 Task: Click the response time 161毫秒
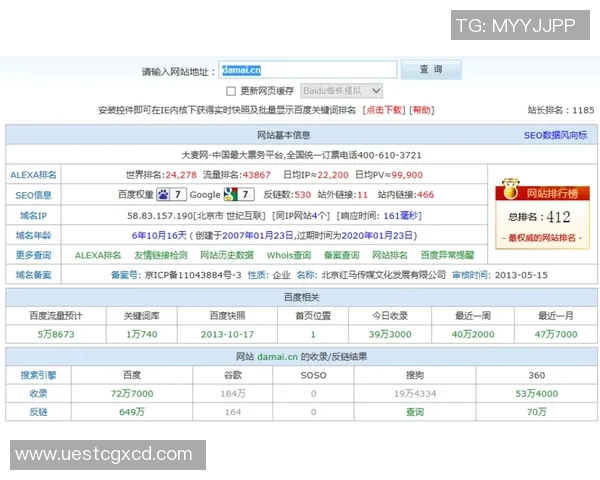tap(401, 216)
